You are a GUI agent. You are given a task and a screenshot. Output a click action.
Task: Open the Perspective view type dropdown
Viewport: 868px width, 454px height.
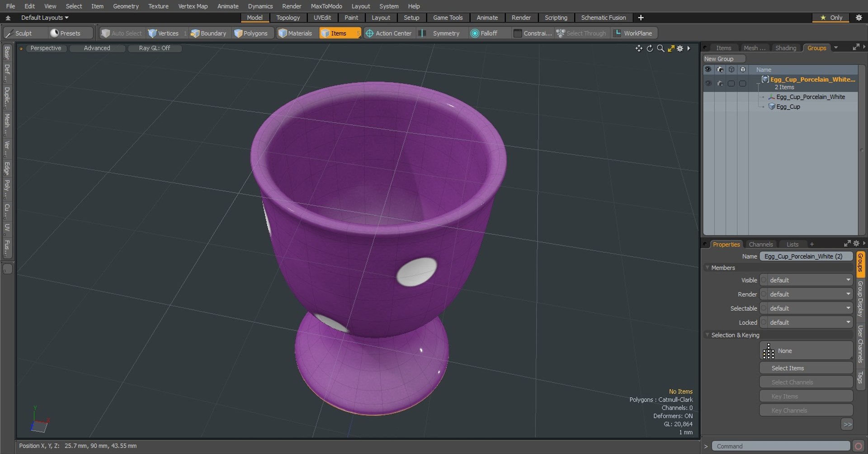click(46, 48)
